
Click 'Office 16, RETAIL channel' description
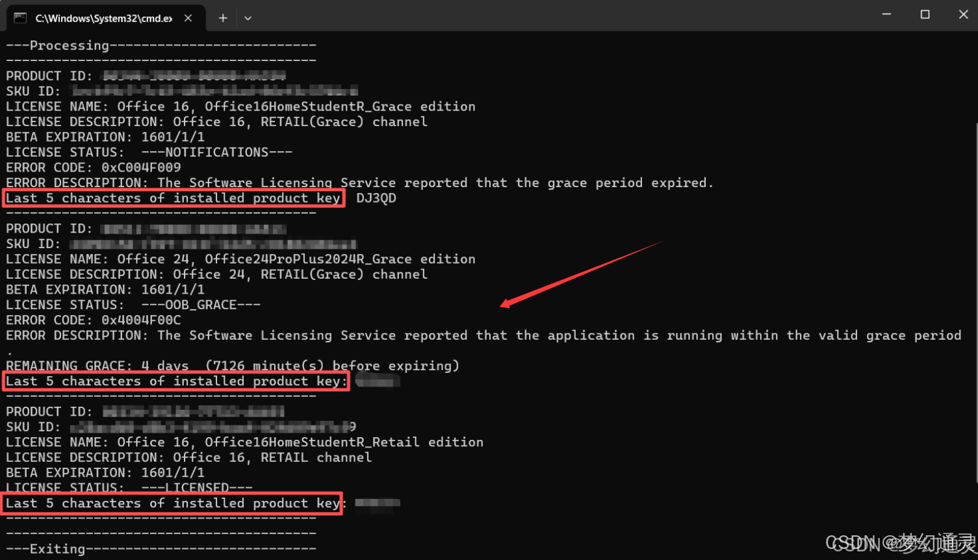tap(272, 457)
